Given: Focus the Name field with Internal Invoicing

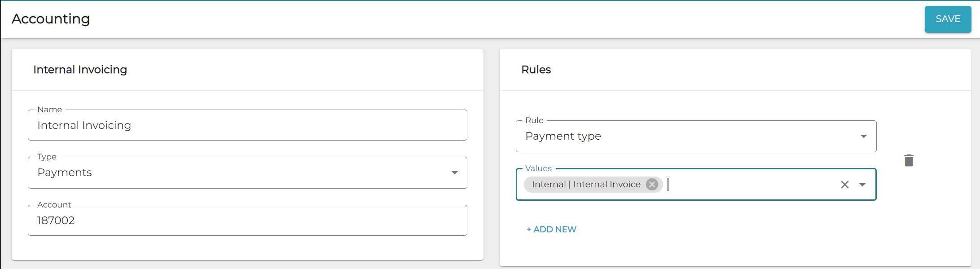Looking at the screenshot, I should click(247, 125).
